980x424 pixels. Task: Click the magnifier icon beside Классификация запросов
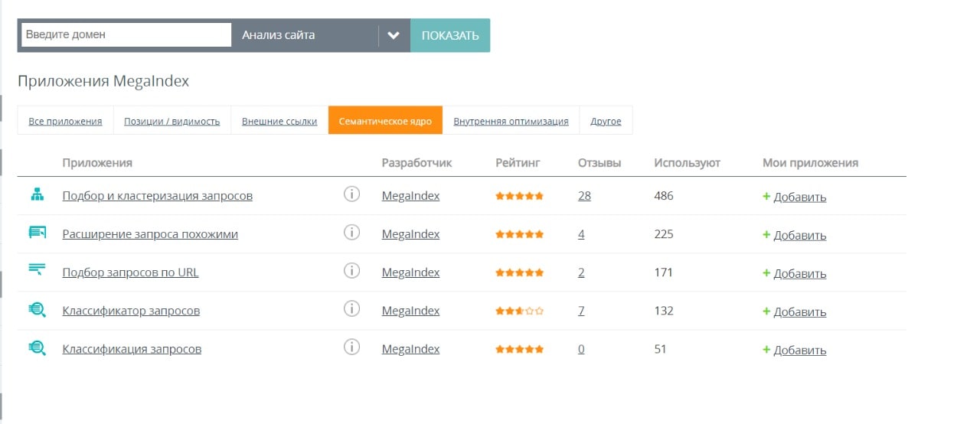click(x=38, y=348)
